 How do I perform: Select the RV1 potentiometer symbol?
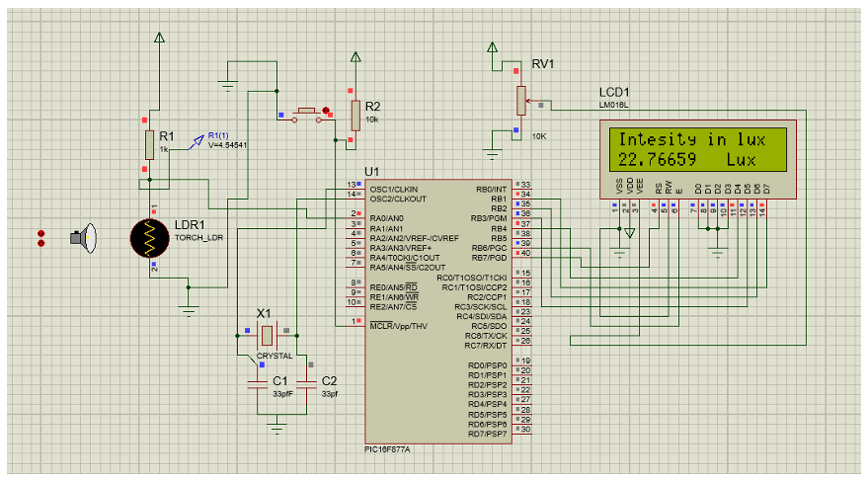pos(521,100)
